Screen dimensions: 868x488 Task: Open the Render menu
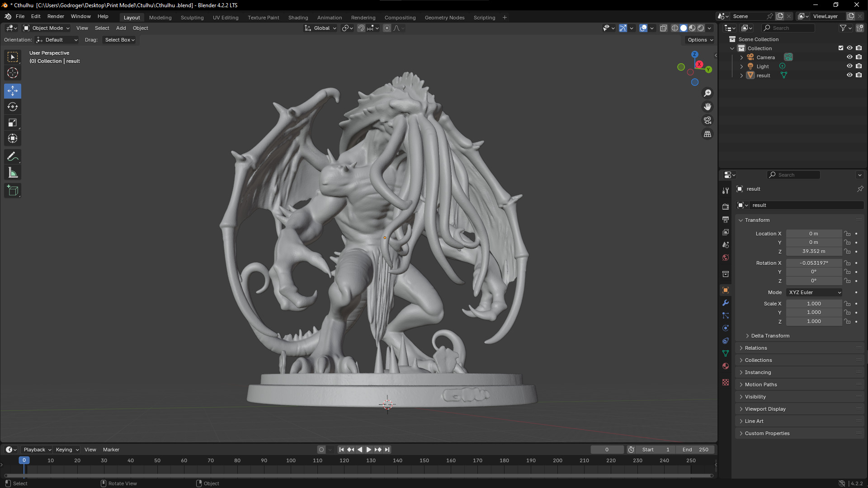coord(56,16)
